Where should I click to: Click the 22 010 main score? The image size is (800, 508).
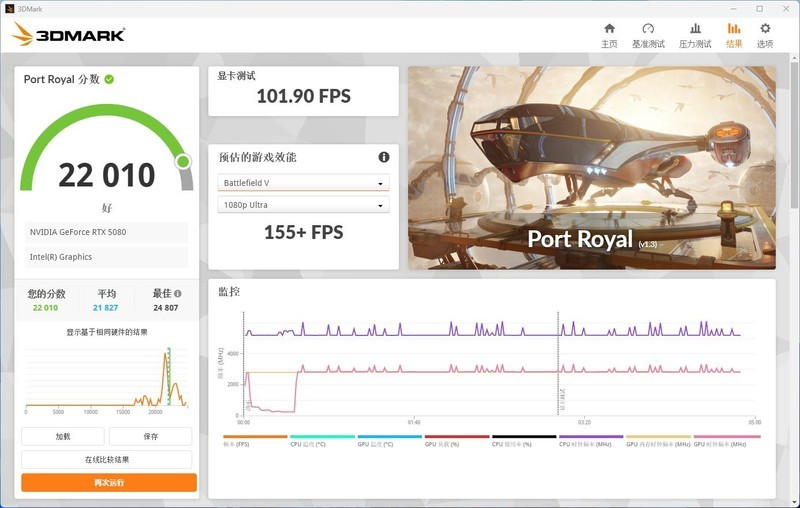107,175
